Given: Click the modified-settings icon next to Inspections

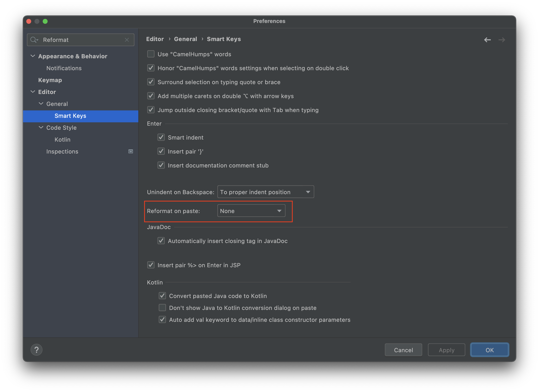Looking at the screenshot, I should pyautogui.click(x=131, y=151).
